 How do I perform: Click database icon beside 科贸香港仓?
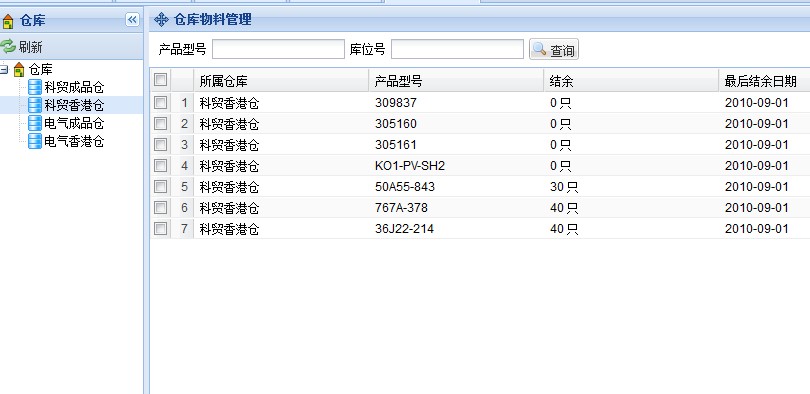pos(35,105)
